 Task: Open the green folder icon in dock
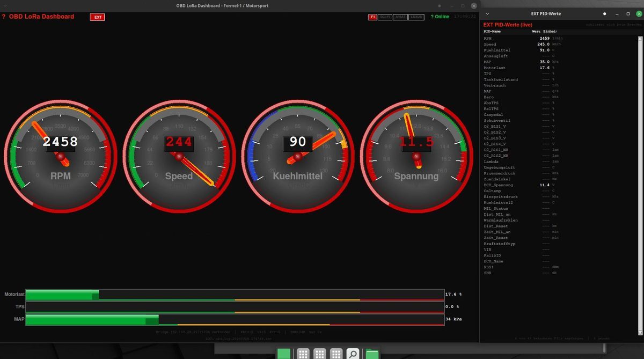click(x=372, y=353)
